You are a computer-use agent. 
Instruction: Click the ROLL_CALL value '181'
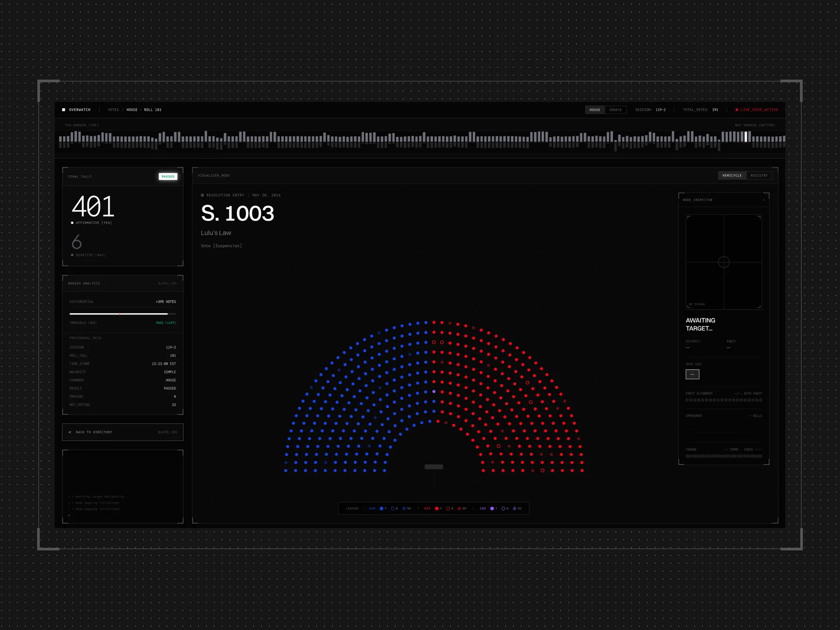(x=173, y=356)
